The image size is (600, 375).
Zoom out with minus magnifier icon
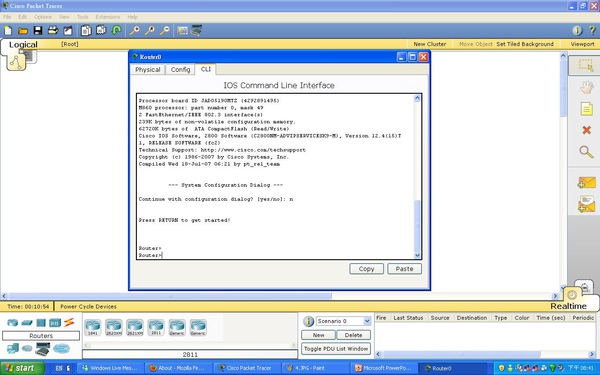(165, 31)
